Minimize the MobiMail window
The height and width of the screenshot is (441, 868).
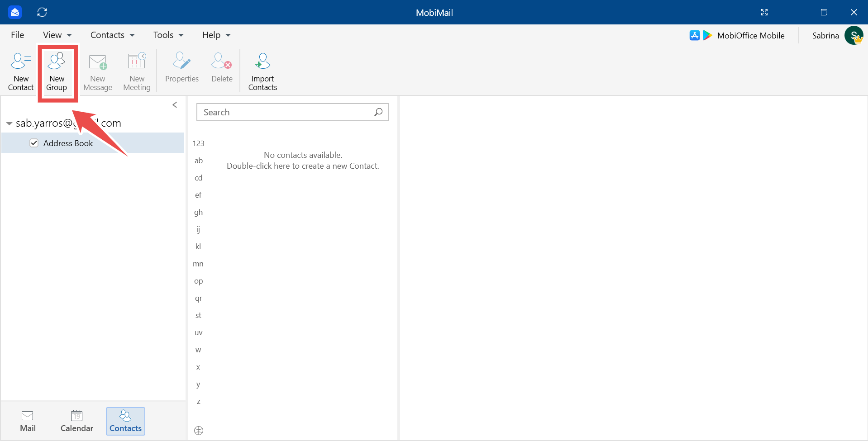794,12
